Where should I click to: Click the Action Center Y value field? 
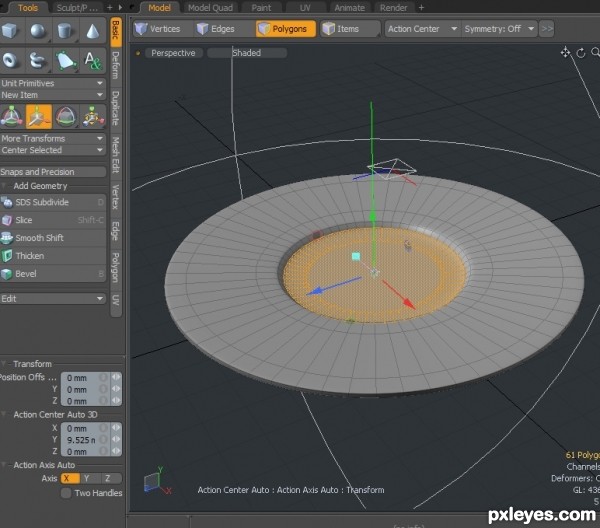point(85,440)
